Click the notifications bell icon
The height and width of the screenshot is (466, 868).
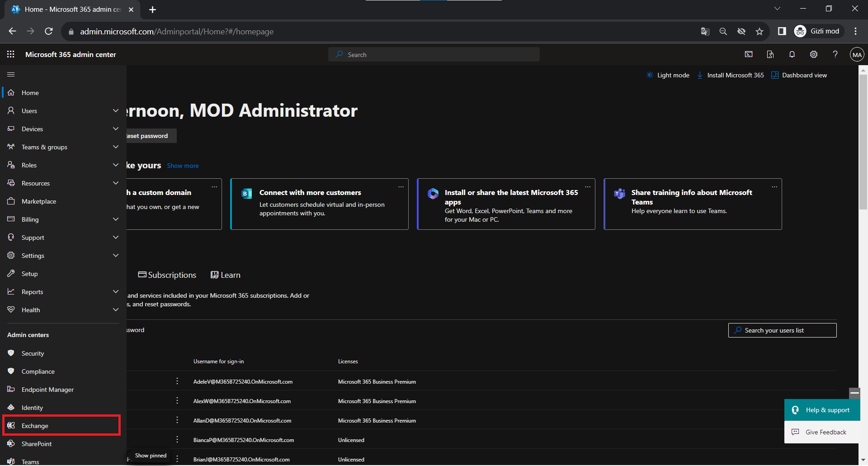792,54
